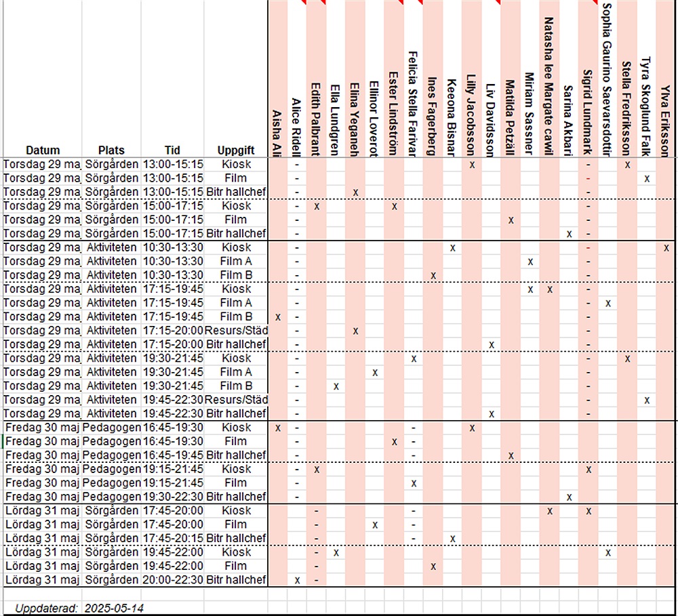Click the Tyra Skoglund Falk column header

point(647,106)
